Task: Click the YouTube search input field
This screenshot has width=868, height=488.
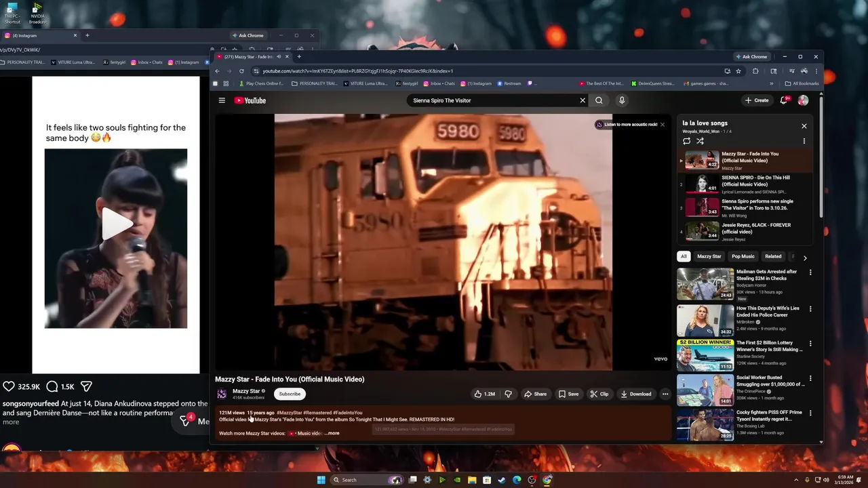Action: 493,100
